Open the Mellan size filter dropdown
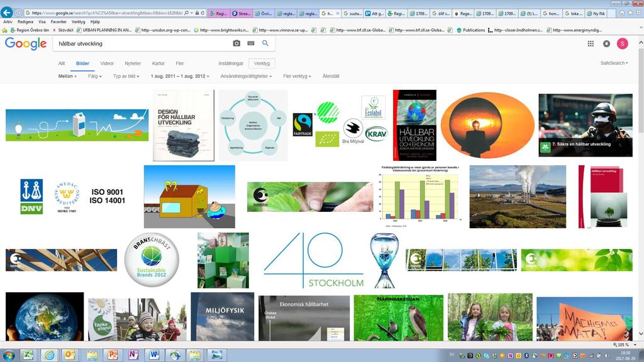 [x=67, y=76]
